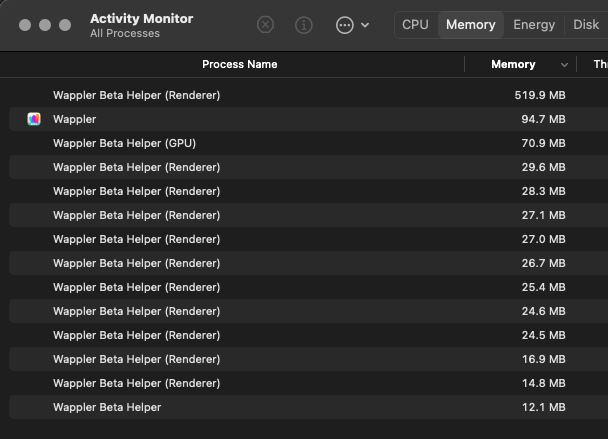Select the Renderer process using 16.9 MB

308,359
